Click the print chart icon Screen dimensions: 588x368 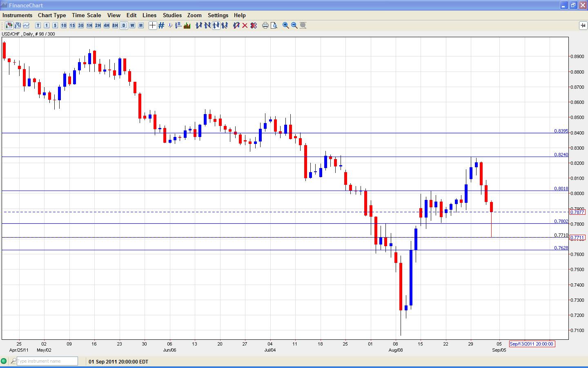(x=265, y=25)
